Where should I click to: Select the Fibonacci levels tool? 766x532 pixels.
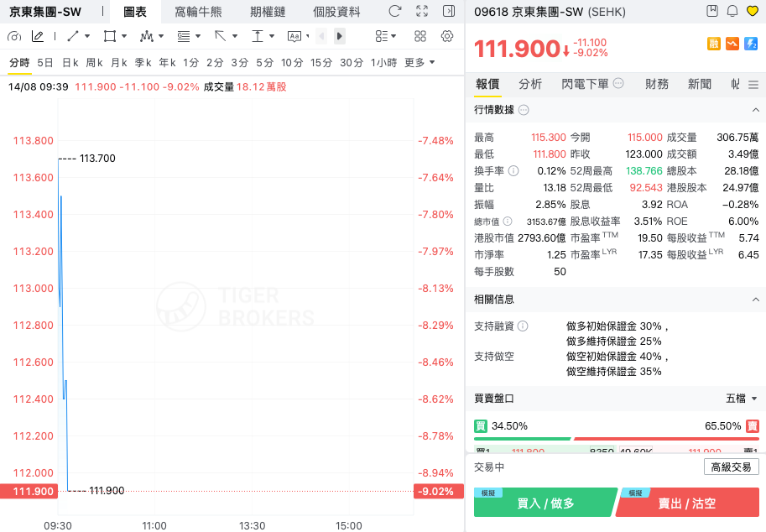[x=184, y=36]
